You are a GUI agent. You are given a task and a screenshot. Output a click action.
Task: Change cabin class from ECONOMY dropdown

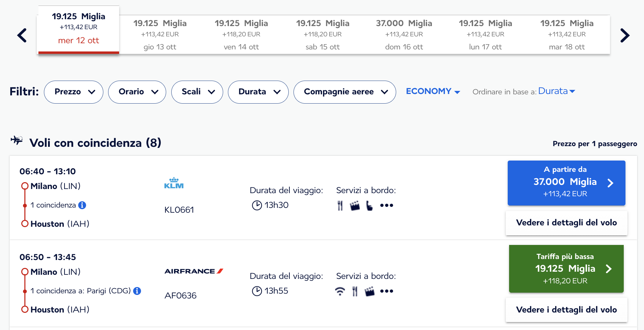(433, 91)
